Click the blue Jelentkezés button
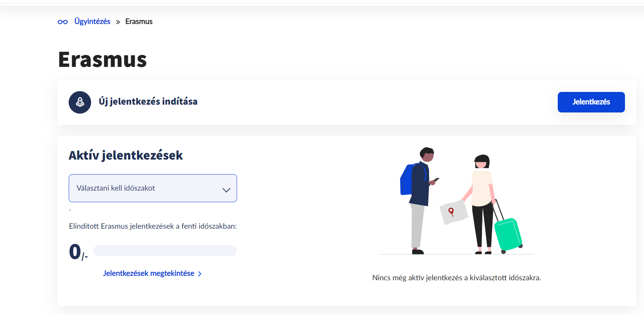Image resolution: width=644 pixels, height=315 pixels. click(591, 102)
